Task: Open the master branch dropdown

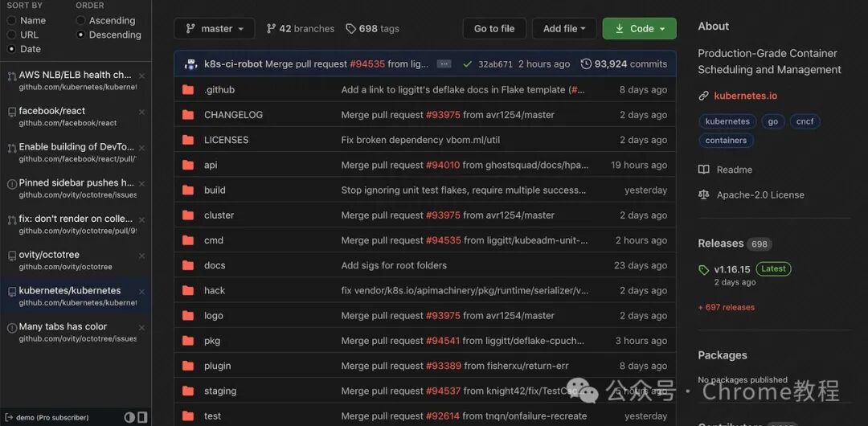Action: (215, 29)
